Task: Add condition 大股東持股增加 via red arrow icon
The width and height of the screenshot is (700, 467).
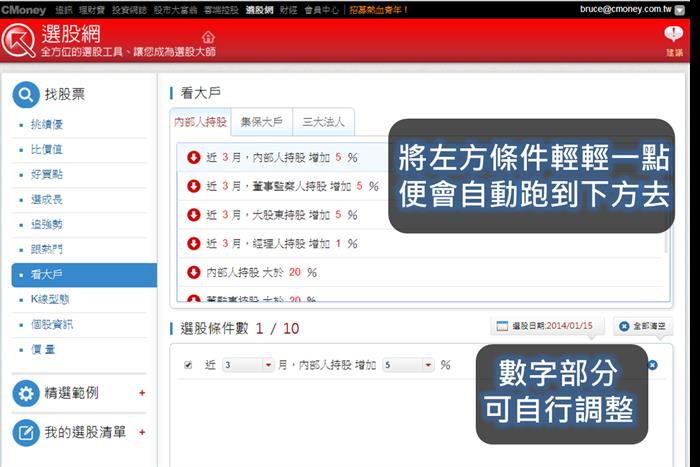Action: click(194, 215)
